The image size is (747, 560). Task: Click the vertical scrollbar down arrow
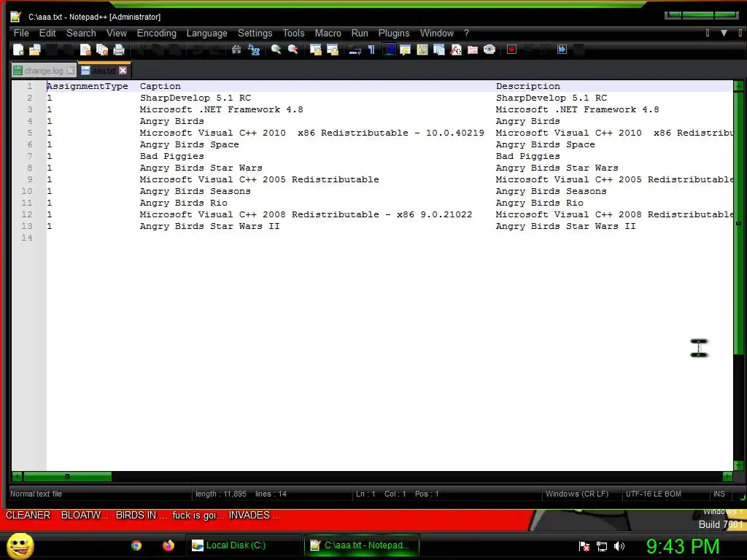pyautogui.click(x=738, y=465)
